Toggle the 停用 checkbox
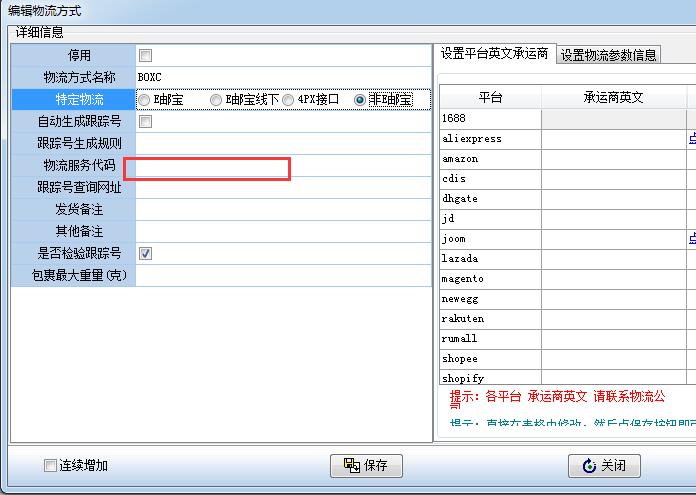Image resolution: width=696 pixels, height=495 pixels. click(x=146, y=55)
